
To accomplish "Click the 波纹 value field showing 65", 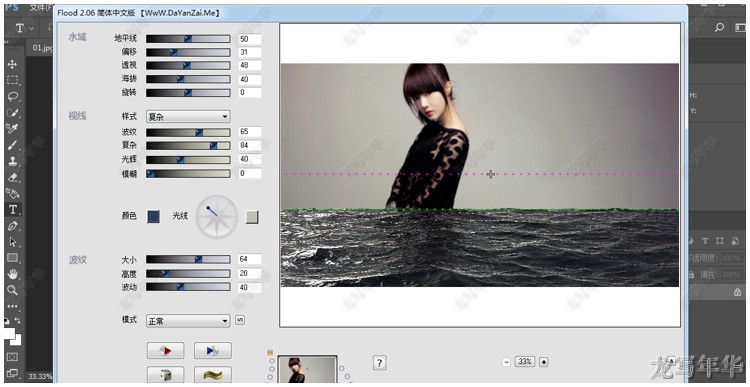I will (250, 132).
